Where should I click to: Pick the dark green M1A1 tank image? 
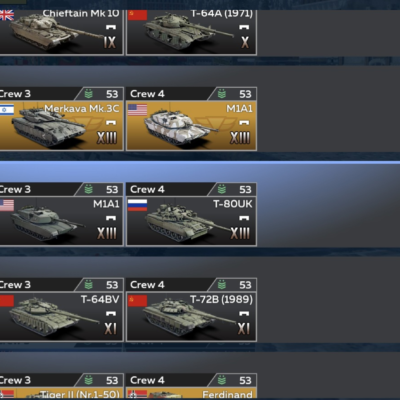[47, 223]
